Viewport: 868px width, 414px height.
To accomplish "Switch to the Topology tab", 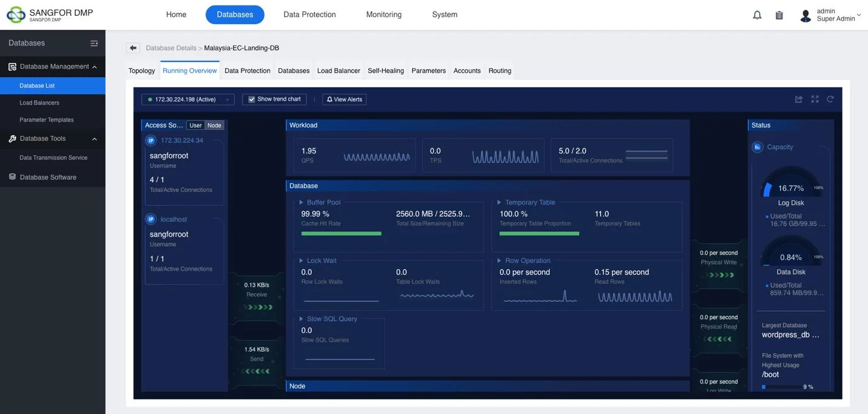I will pyautogui.click(x=142, y=71).
